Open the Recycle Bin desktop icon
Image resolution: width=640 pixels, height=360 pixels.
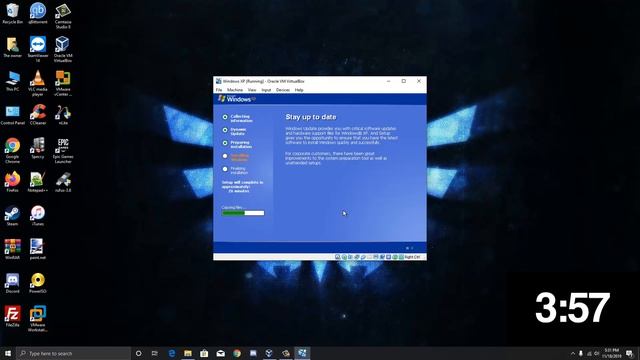tap(13, 13)
